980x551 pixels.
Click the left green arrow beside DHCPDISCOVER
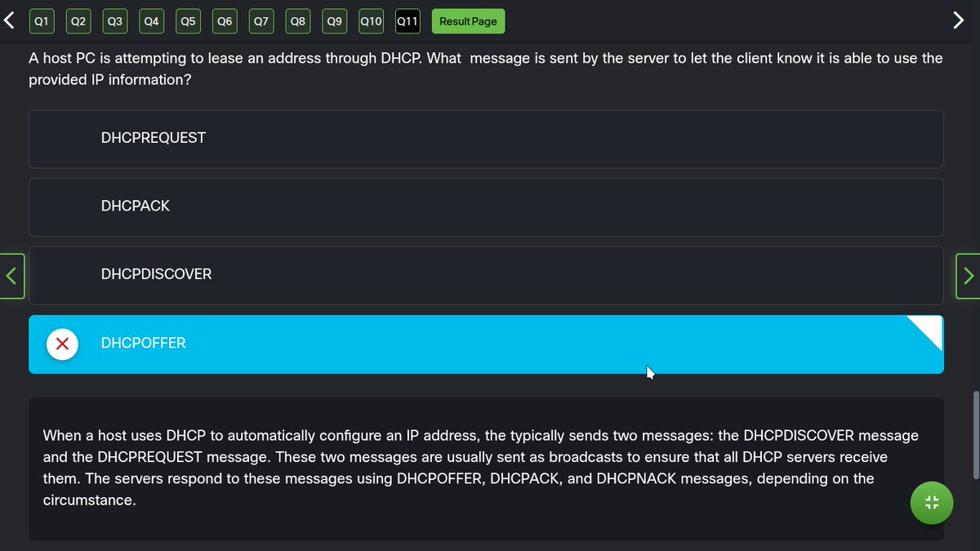click(x=11, y=276)
